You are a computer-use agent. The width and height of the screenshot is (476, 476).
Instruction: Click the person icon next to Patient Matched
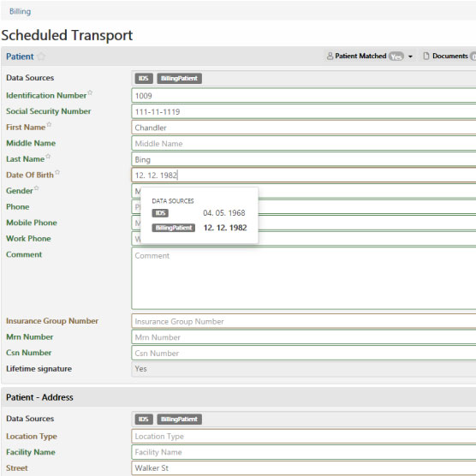click(330, 57)
